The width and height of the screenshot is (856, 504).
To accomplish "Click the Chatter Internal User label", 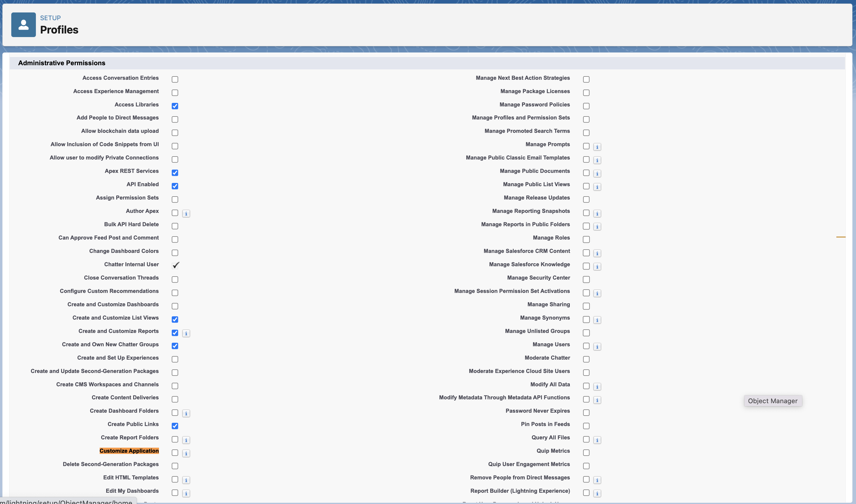I will pos(131,264).
